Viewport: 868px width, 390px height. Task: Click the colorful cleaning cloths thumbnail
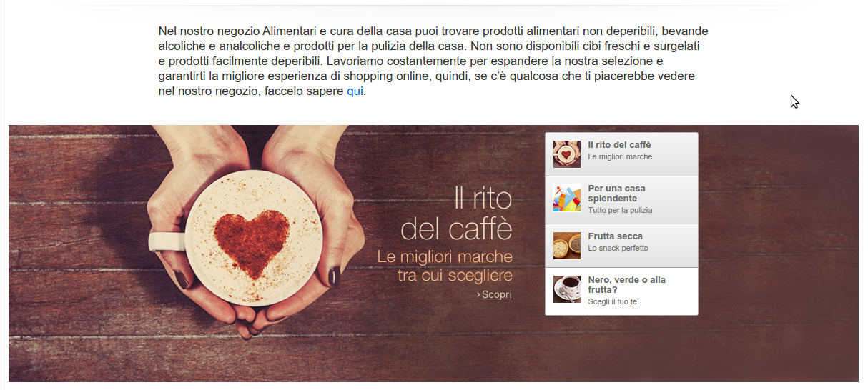pos(567,199)
